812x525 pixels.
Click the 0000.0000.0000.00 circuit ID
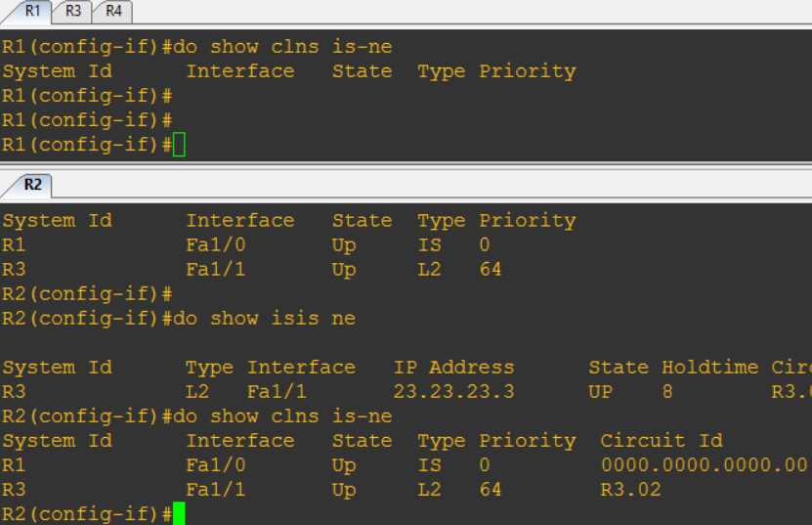point(704,465)
